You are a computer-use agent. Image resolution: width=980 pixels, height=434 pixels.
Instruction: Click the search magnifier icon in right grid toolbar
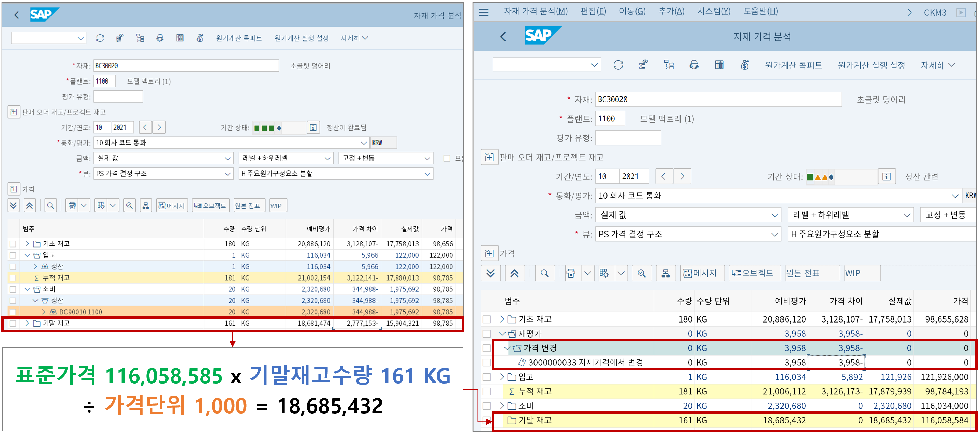544,273
